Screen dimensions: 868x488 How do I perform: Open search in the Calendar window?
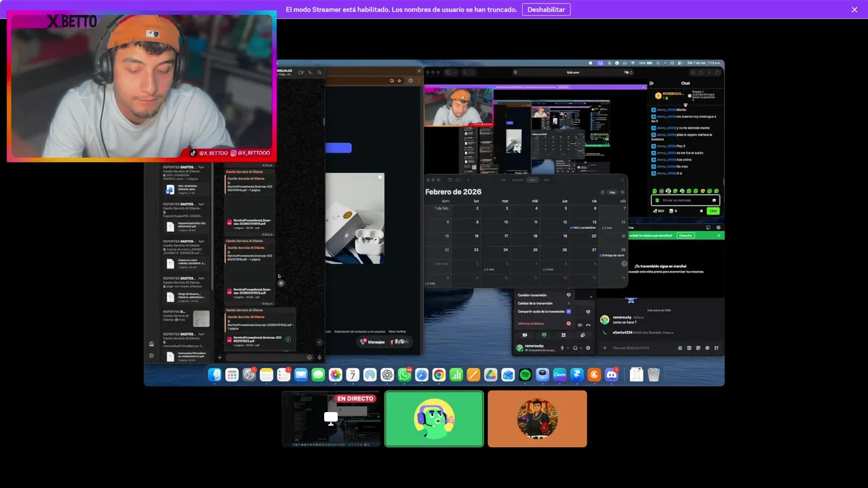[x=622, y=180]
